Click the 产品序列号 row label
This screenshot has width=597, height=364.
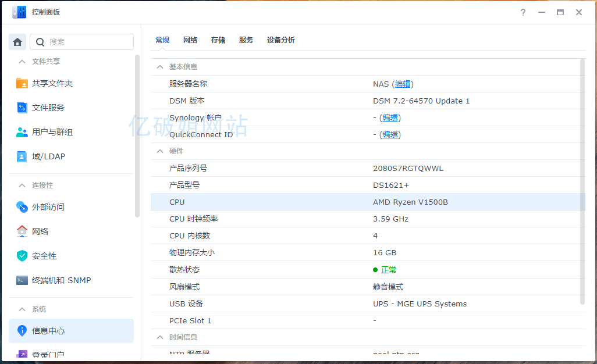click(x=188, y=168)
